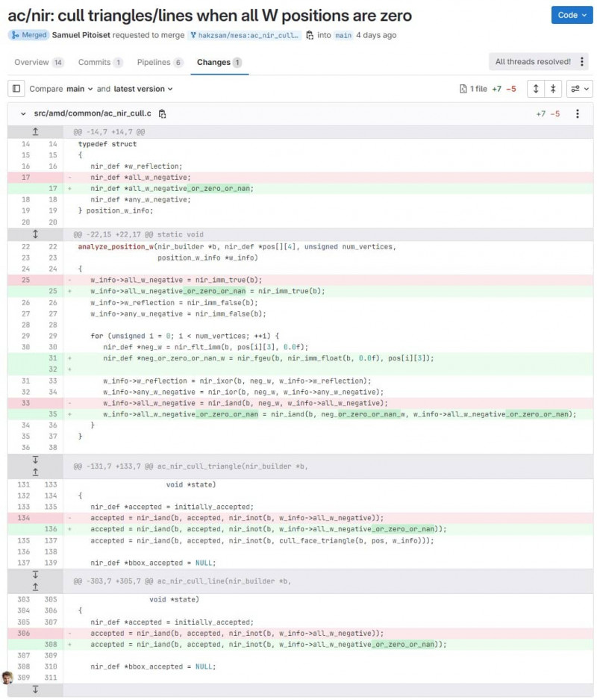
Task: Expand lines down at bottom of diff
Action: (x=35, y=690)
